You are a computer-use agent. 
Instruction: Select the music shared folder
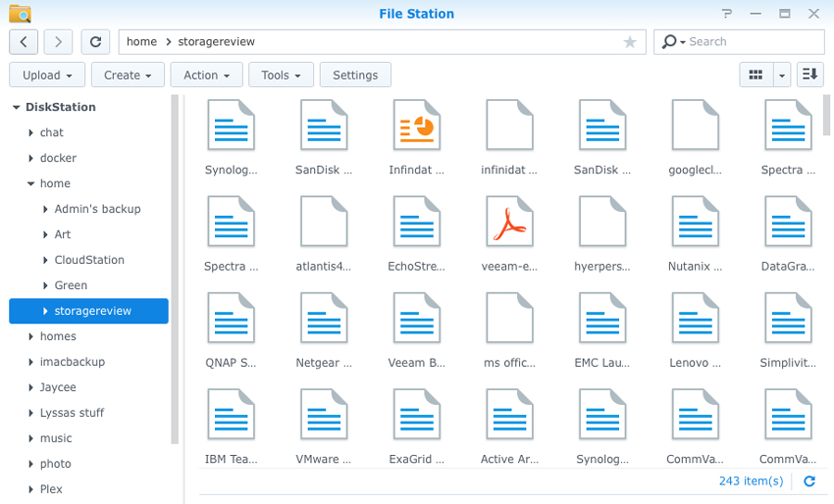(56, 438)
